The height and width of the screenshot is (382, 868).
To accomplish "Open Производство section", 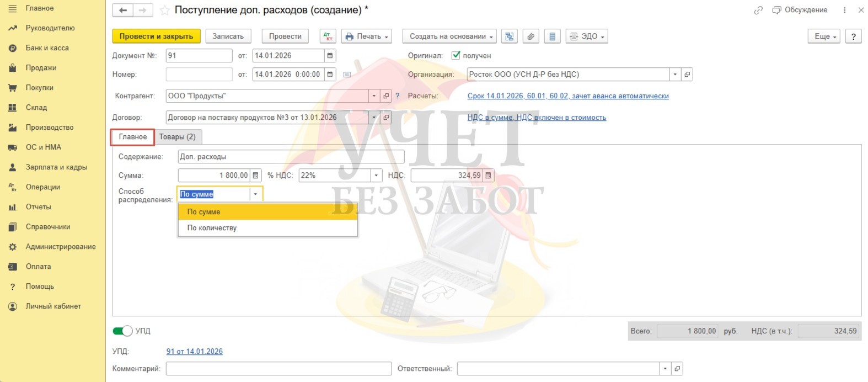I will tap(49, 128).
